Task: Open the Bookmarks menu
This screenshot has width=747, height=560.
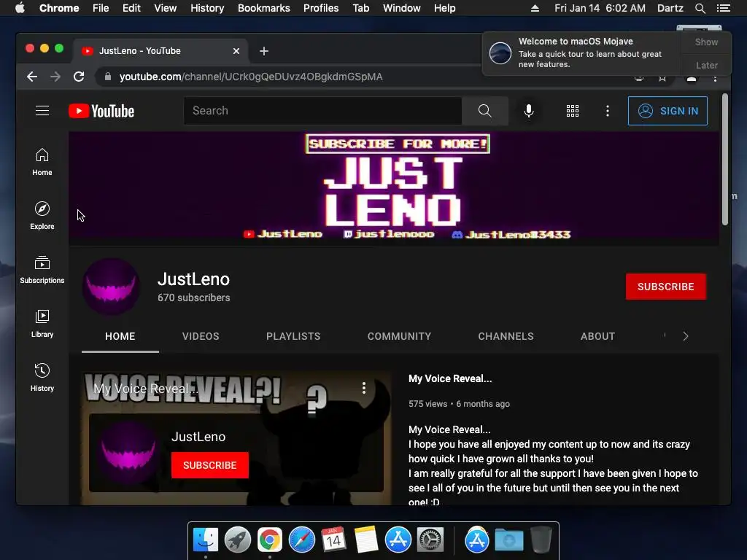Action: [264, 8]
